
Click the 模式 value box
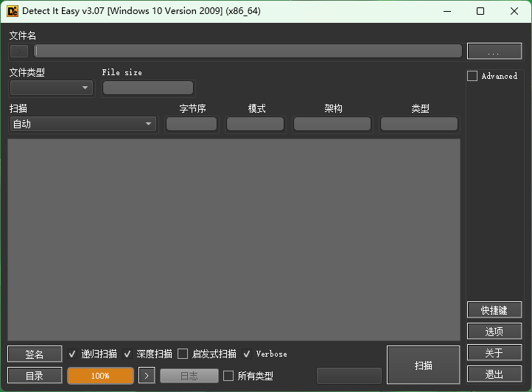pos(255,124)
